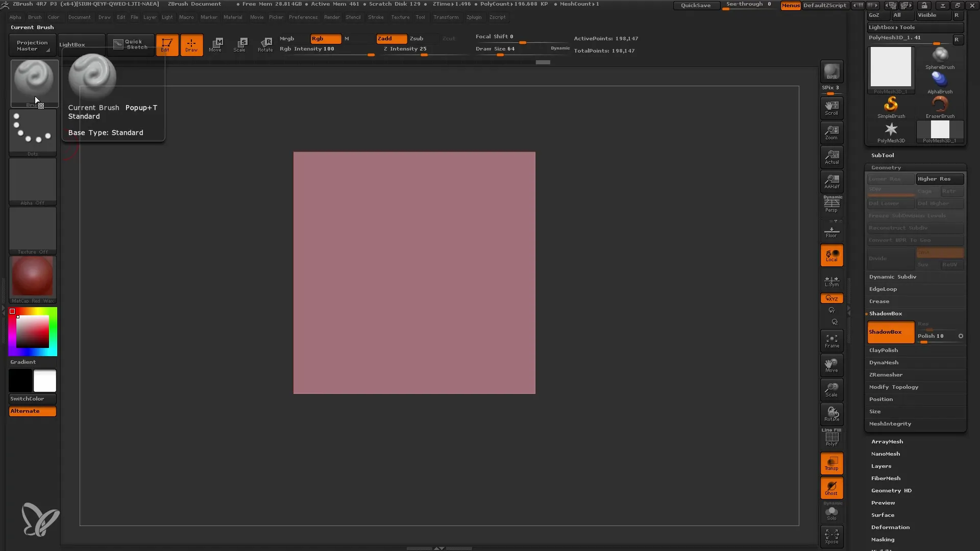Click the Frame view icon
This screenshot has height=551, width=980.
point(832,340)
